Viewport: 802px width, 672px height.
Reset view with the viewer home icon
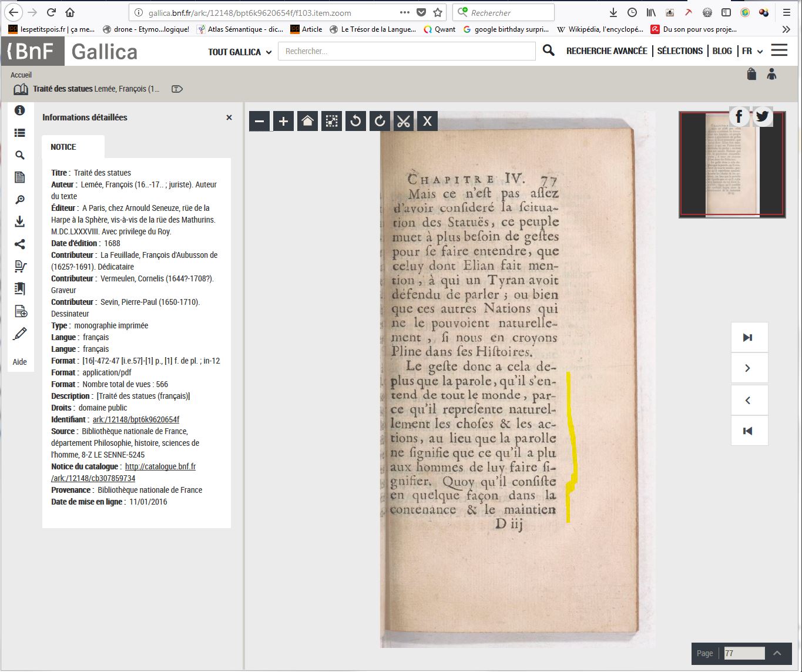click(x=307, y=121)
